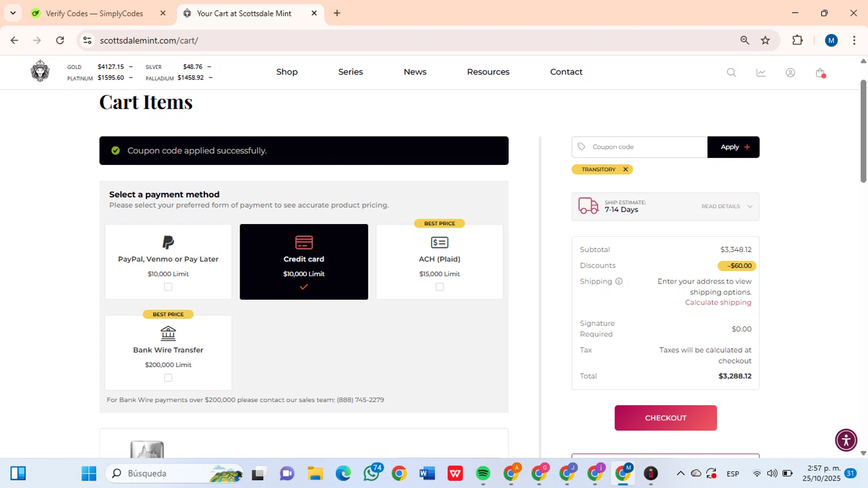Open Spotify from taskbar

click(483, 474)
